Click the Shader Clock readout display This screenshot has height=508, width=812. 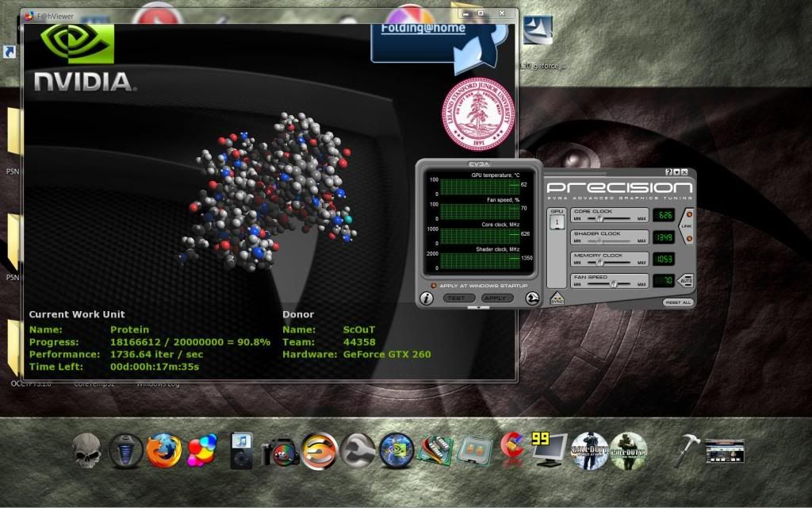click(x=664, y=238)
